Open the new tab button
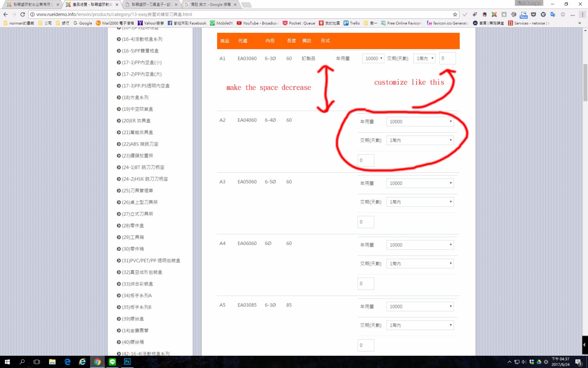Screen dimensions: 588x368 [246, 5]
